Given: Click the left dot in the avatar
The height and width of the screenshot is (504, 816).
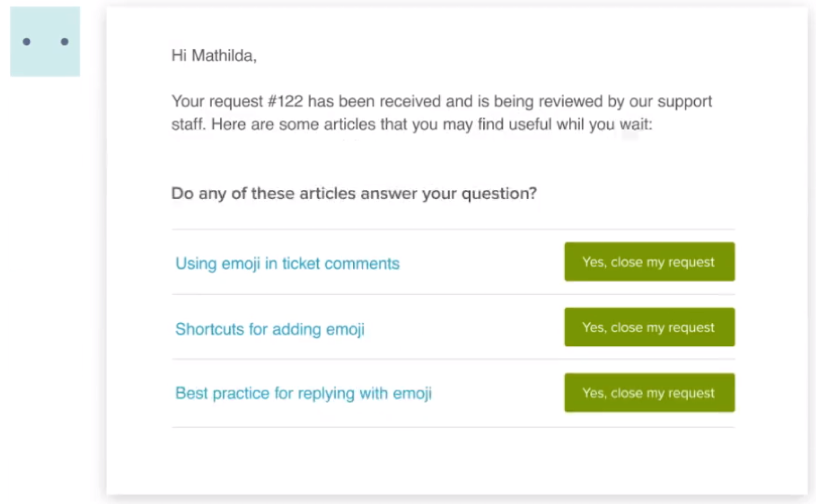Looking at the screenshot, I should 26,41.
